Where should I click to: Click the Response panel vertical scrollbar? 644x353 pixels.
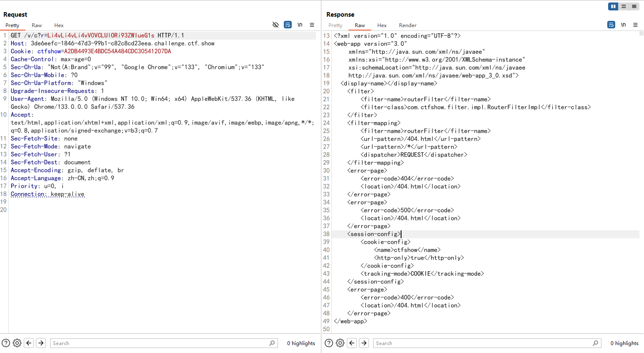pyautogui.click(x=641, y=167)
